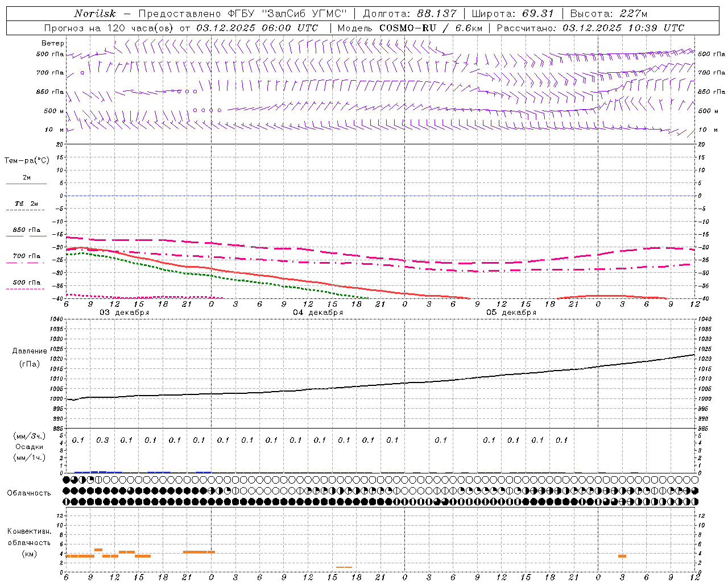Click the lowest orange convective bar near 1 km

(x=344, y=567)
